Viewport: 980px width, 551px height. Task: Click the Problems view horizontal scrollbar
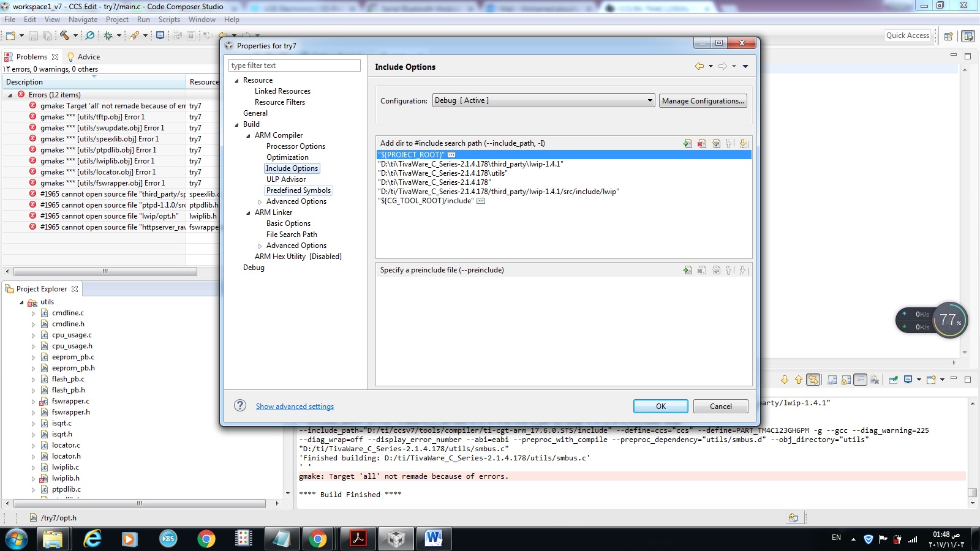pyautogui.click(x=105, y=271)
